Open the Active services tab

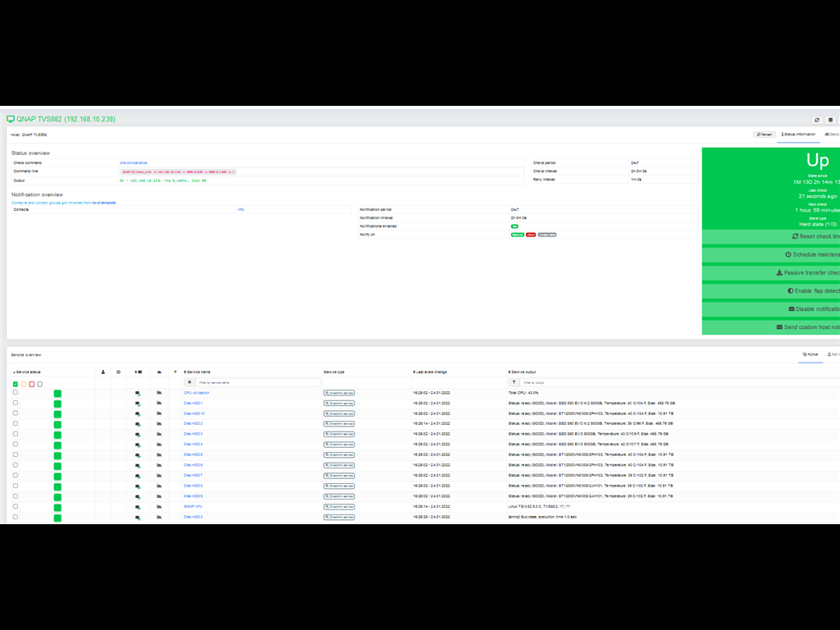[810, 354]
